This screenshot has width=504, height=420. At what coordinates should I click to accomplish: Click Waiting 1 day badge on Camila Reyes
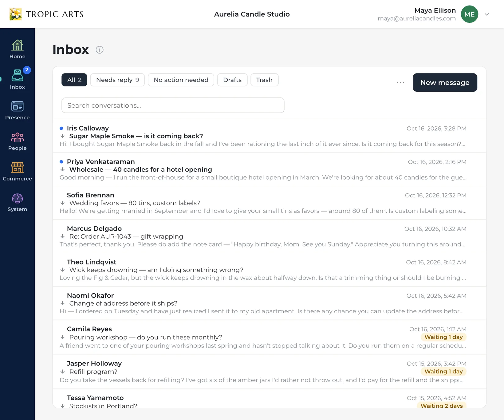[x=443, y=337]
